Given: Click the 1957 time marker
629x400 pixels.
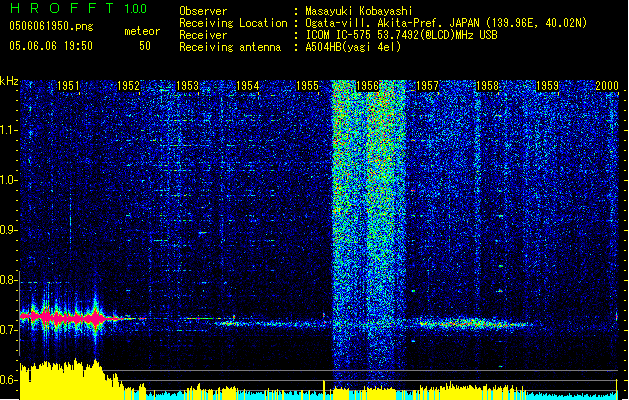Looking at the screenshot, I should click(427, 86).
